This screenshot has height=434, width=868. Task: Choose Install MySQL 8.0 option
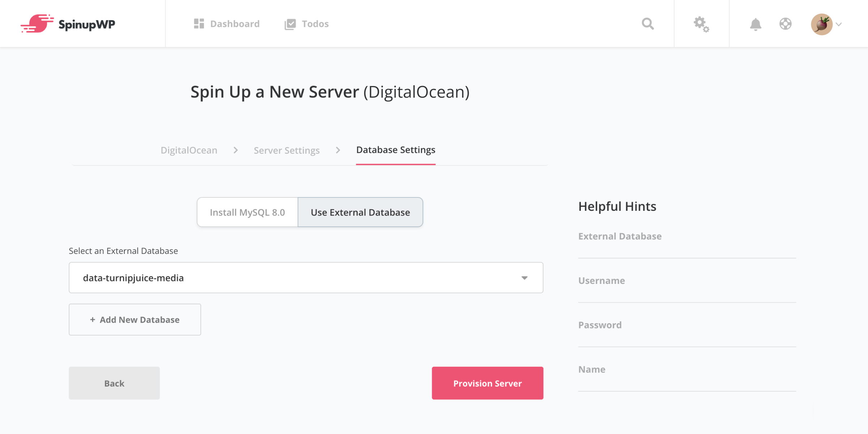point(247,212)
